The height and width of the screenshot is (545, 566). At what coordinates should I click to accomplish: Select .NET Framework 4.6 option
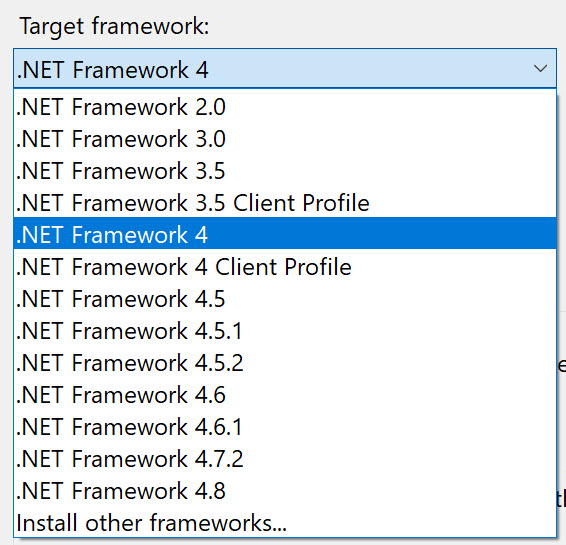pyautogui.click(x=285, y=395)
